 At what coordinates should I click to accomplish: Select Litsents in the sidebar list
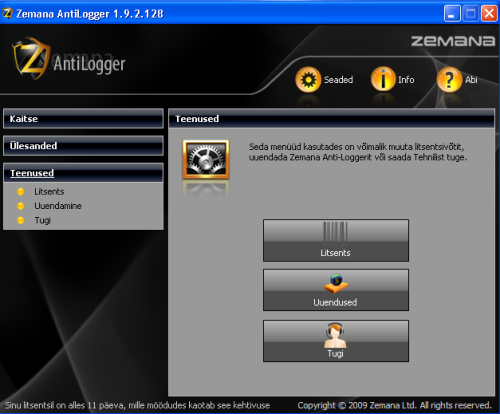click(49, 191)
